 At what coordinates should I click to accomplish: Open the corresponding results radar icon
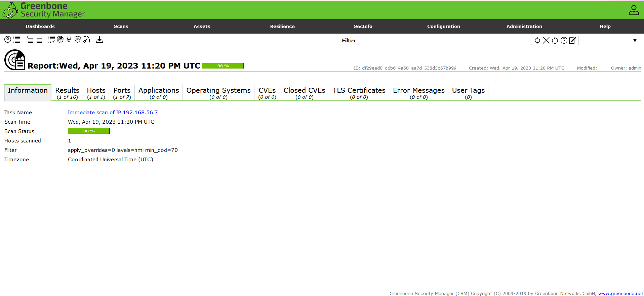point(60,39)
